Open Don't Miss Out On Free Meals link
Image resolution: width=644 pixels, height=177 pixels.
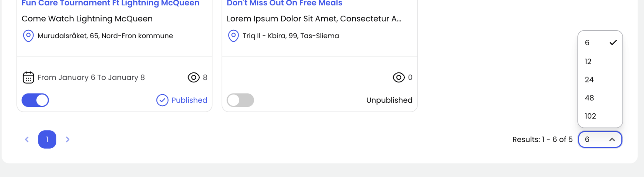284,3
